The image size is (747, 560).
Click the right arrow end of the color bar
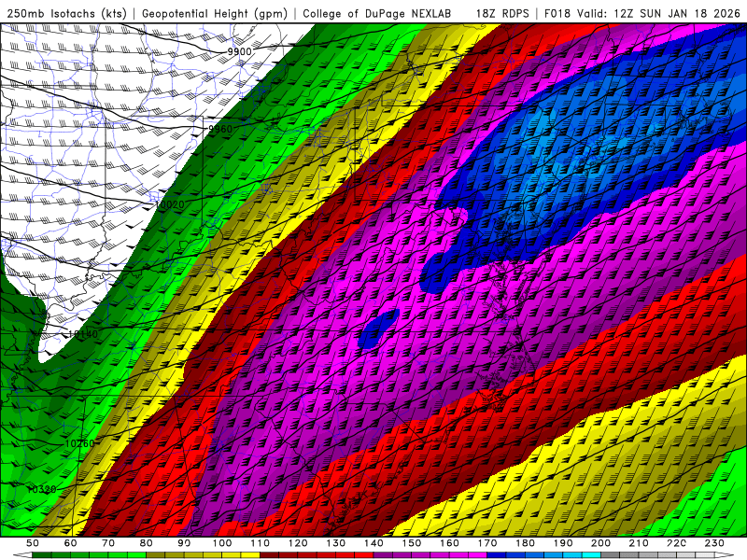(x=725, y=555)
